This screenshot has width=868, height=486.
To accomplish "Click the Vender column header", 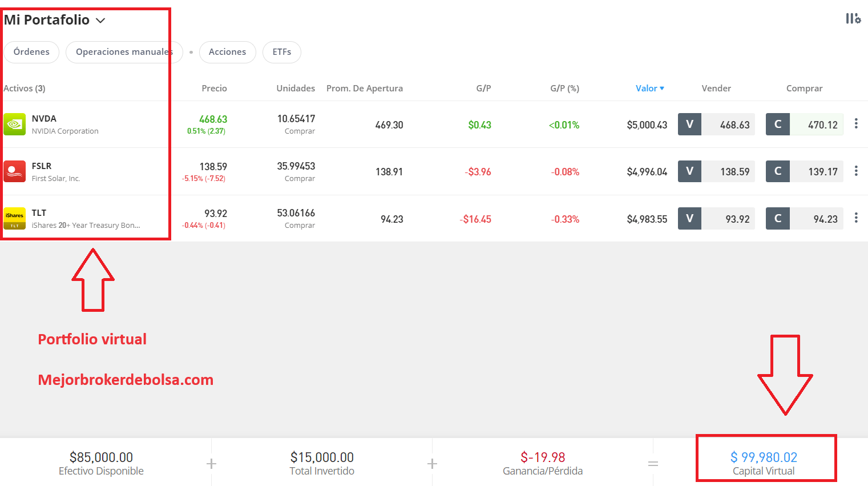I will [x=716, y=88].
